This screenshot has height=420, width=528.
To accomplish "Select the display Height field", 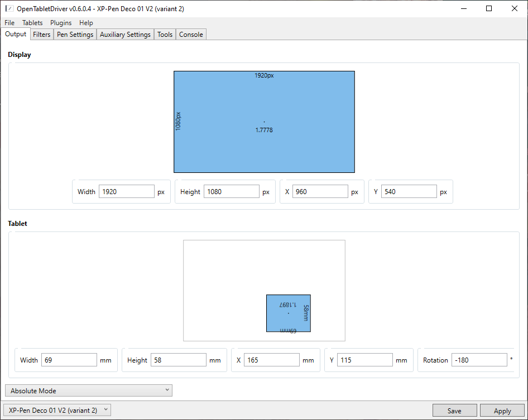I will click(231, 191).
